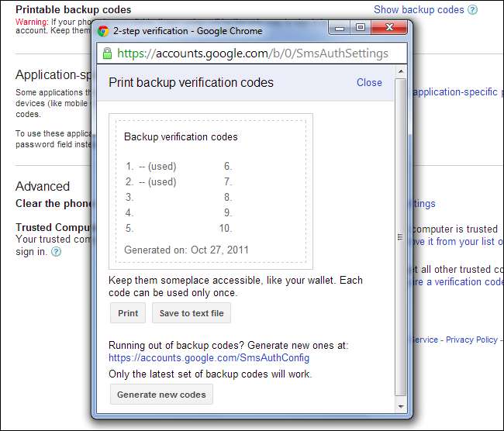Click 'Print backup verification codes' title
The height and width of the screenshot is (431, 504).
tap(191, 83)
